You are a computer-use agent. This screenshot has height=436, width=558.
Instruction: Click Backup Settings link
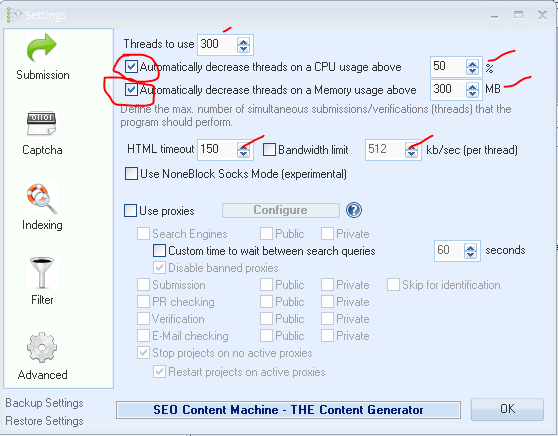click(44, 403)
